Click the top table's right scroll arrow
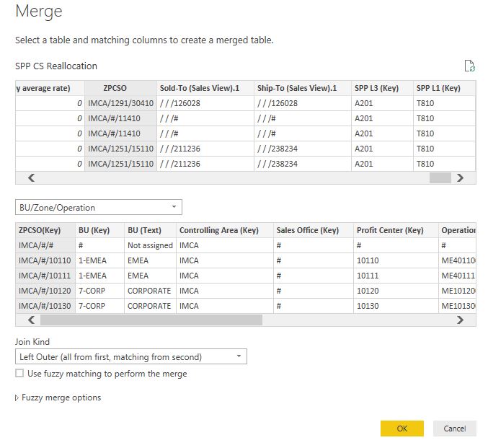The image size is (488, 448). [x=460, y=178]
